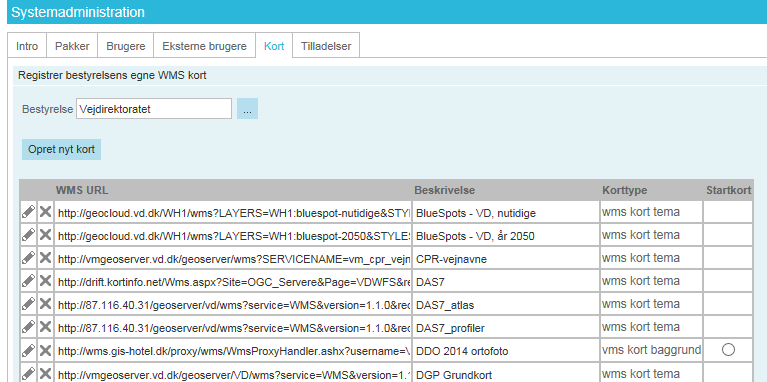Edit the DAS7 row with pencil icon
Image resolution: width=767 pixels, height=382 pixels.
(28, 281)
